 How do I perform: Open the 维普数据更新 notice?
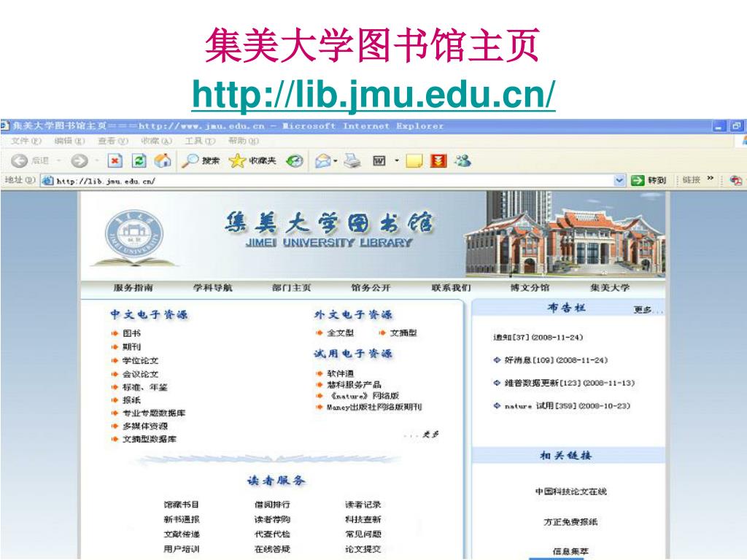click(x=569, y=383)
